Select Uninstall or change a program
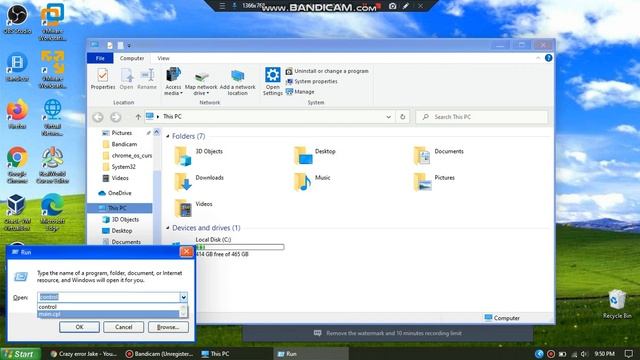This screenshot has height=360, width=640. 327,71
